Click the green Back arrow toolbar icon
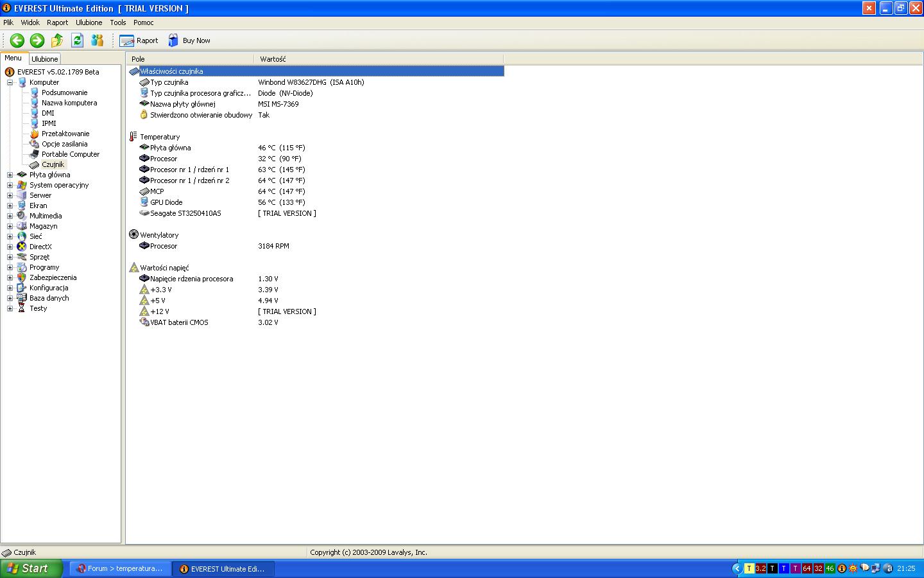This screenshot has width=924, height=578. point(17,40)
